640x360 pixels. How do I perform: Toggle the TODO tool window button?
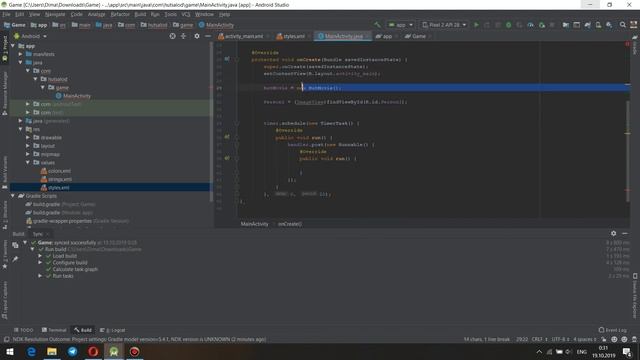(x=24, y=330)
